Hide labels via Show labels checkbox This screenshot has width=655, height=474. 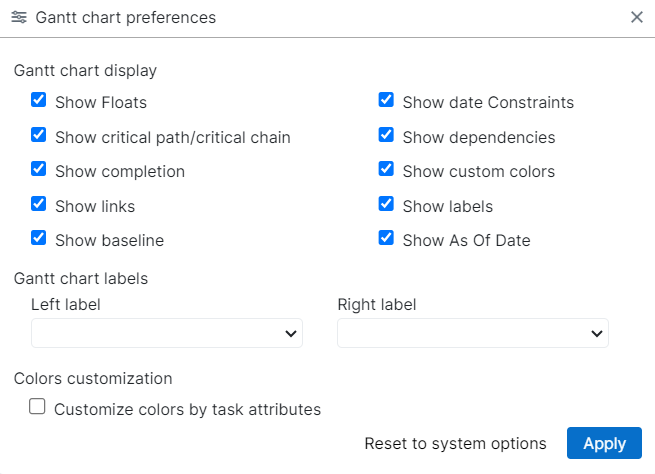386,205
